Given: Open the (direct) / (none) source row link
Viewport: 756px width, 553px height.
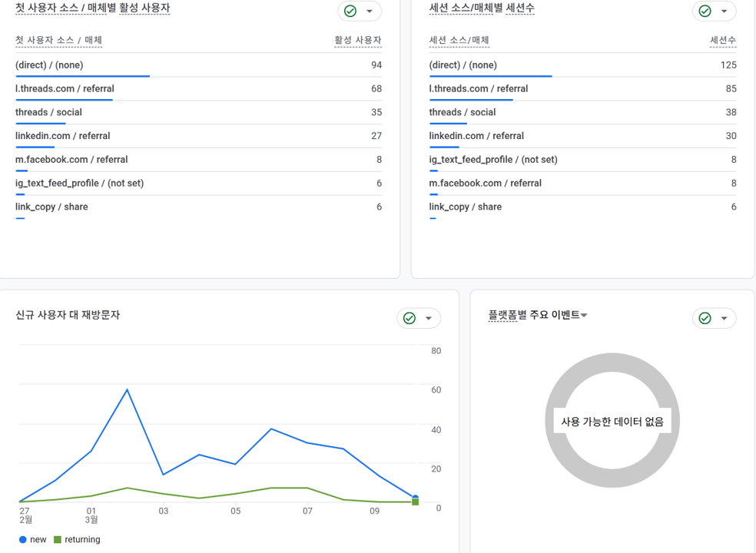Looking at the screenshot, I should (x=51, y=65).
